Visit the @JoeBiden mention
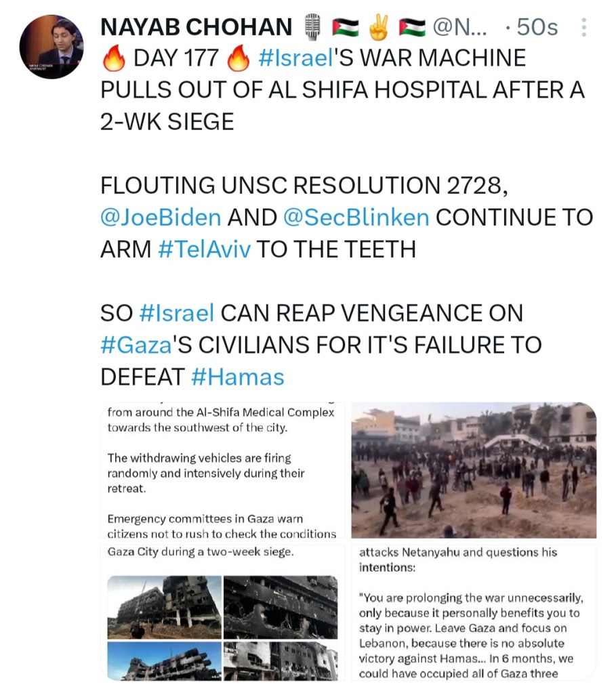The height and width of the screenshot is (693, 616). pos(161,217)
